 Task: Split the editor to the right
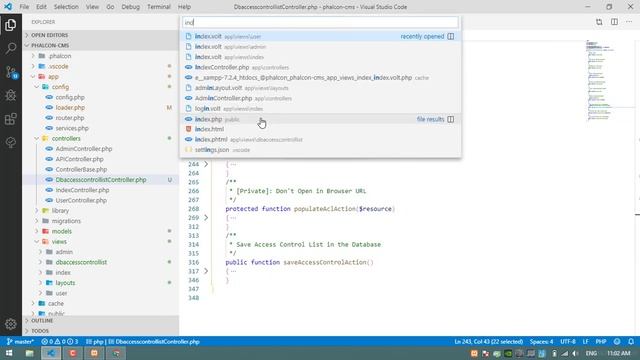[614, 22]
